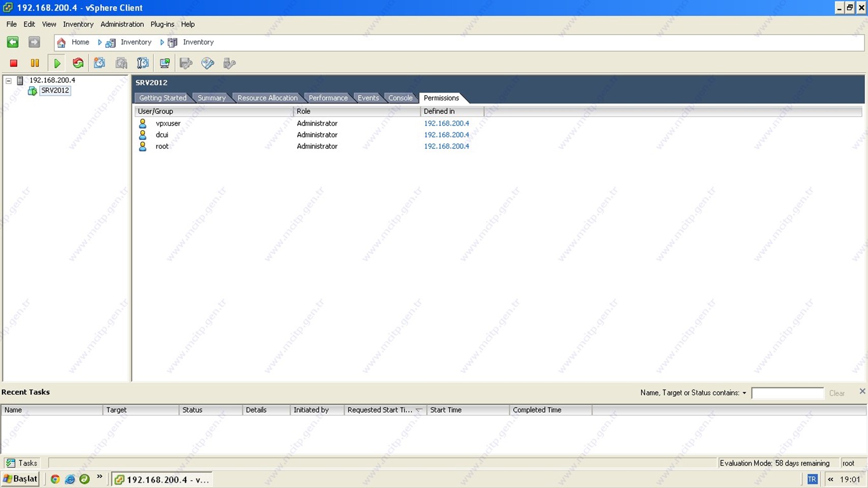Viewport: 868px width, 488px height.
Task: Click the dcui user icon
Action: [143, 135]
